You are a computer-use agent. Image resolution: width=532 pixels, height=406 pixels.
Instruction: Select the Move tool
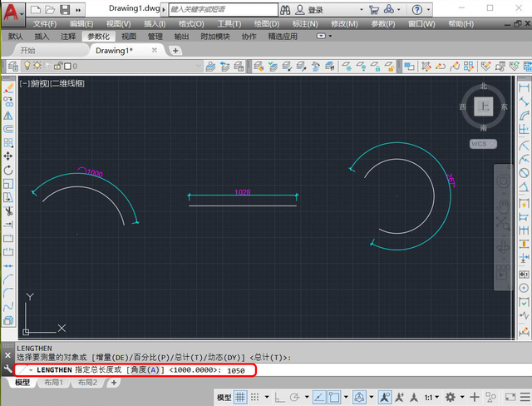[x=8, y=156]
